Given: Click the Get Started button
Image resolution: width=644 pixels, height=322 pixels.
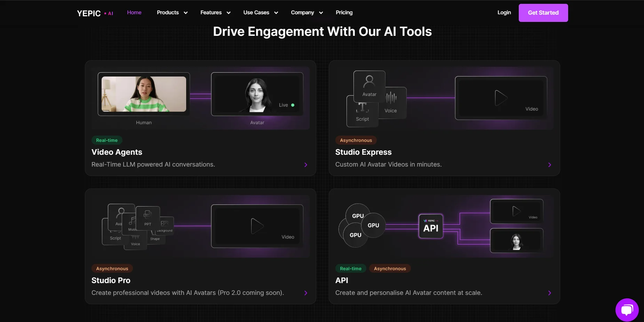Looking at the screenshot, I should [543, 13].
